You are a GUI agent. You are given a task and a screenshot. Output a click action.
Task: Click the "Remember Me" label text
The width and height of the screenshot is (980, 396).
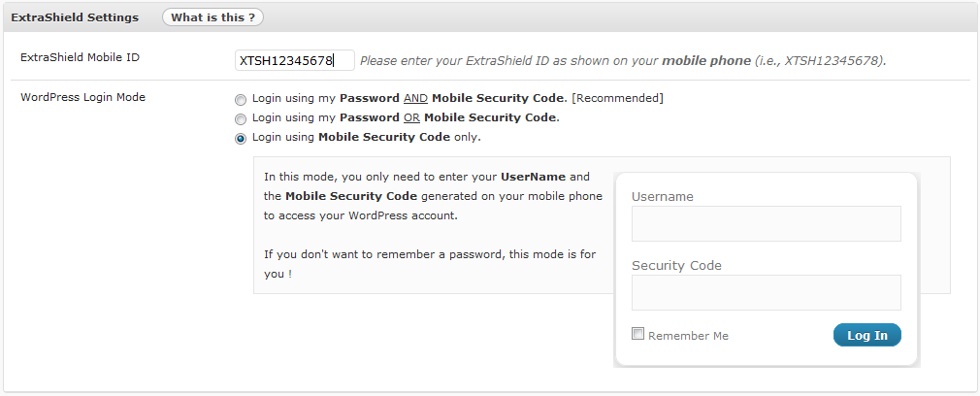pyautogui.click(x=688, y=336)
